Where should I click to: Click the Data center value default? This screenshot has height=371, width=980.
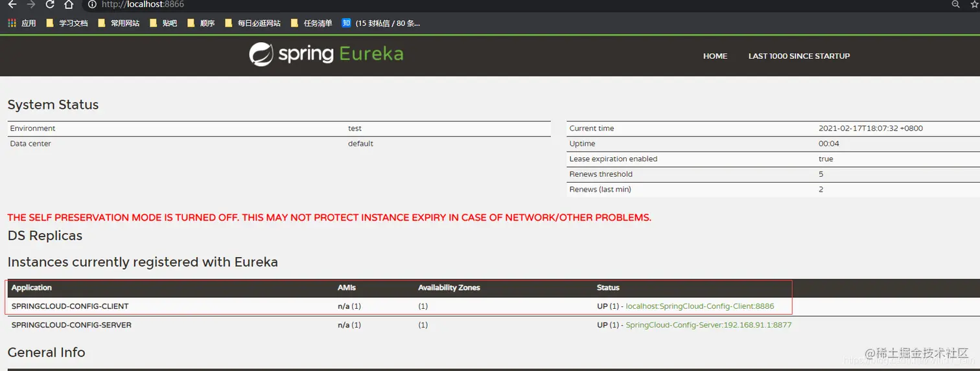pos(360,144)
